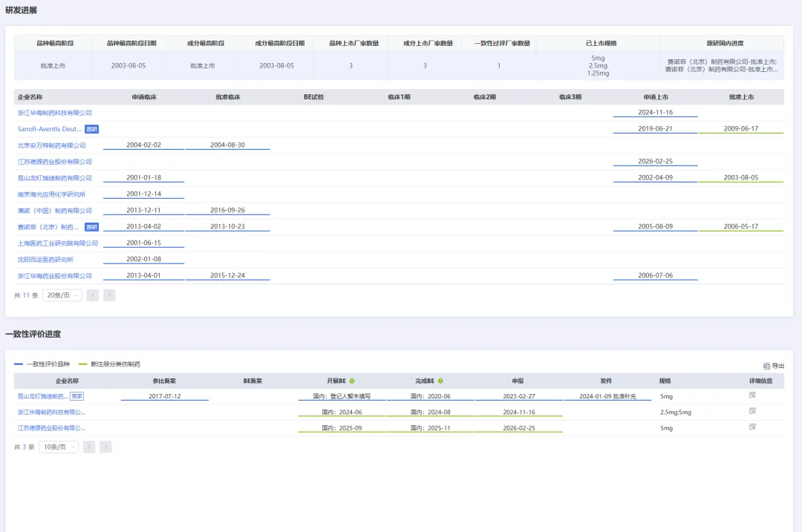
Task: Click the 2004-08-30 批准临床 date cell
Action: tap(228, 145)
